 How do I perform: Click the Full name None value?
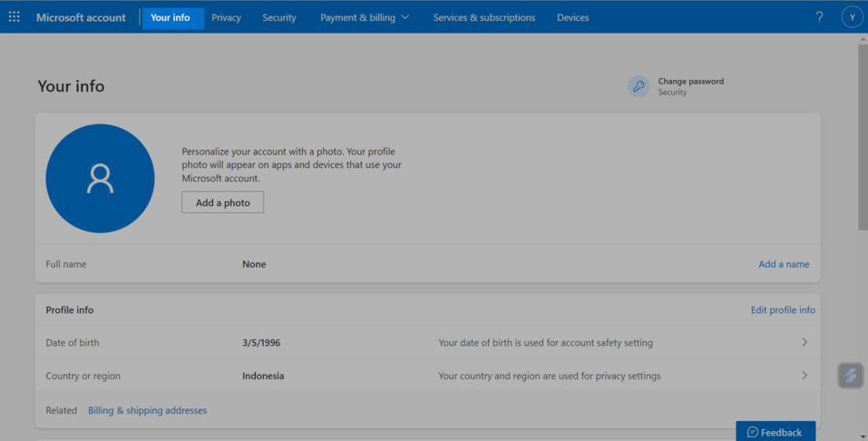point(254,264)
